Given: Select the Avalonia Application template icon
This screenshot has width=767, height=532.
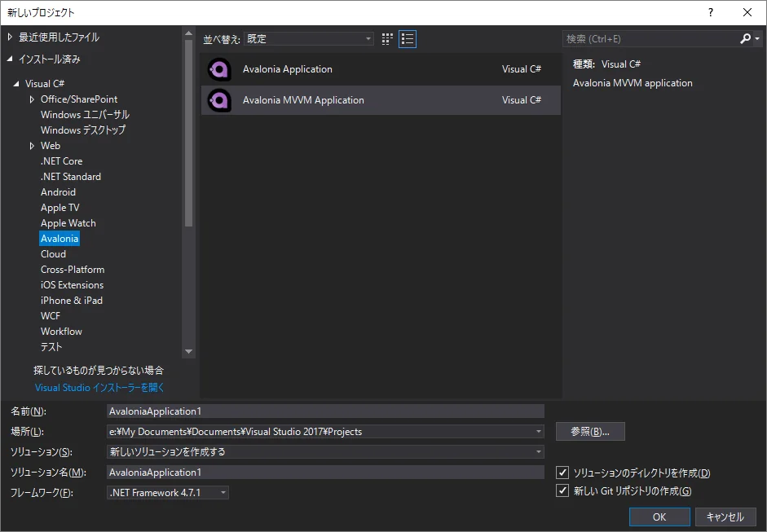Looking at the screenshot, I should tap(219, 69).
